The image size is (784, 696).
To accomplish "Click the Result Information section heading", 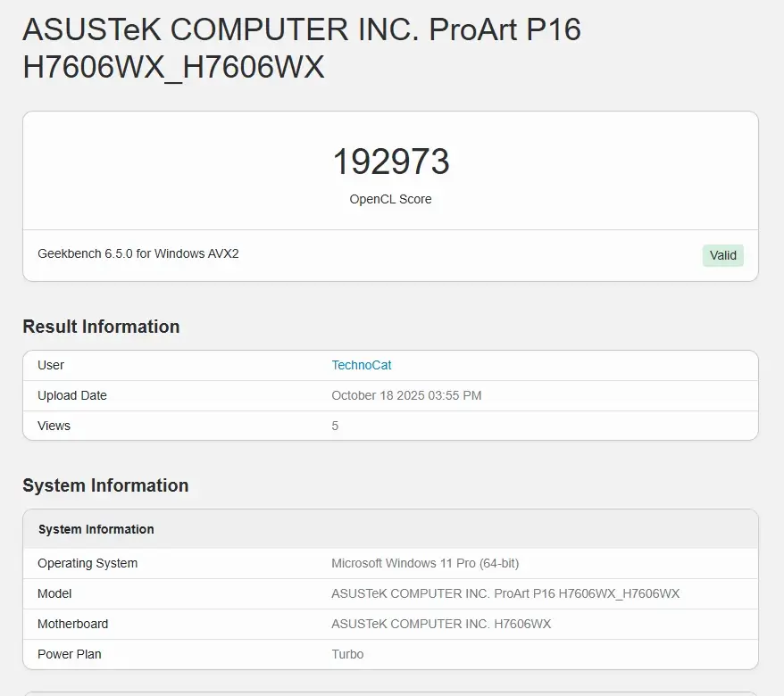I will [101, 327].
